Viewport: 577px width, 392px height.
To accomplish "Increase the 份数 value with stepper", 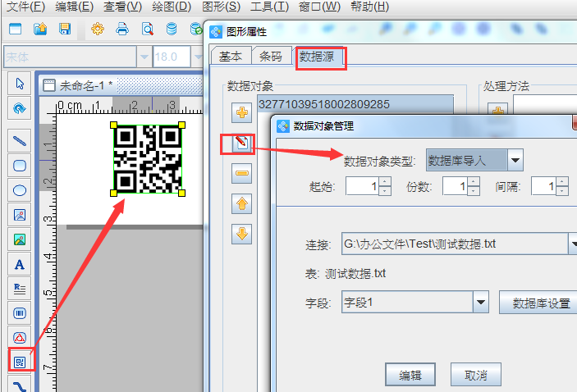I will [474, 182].
